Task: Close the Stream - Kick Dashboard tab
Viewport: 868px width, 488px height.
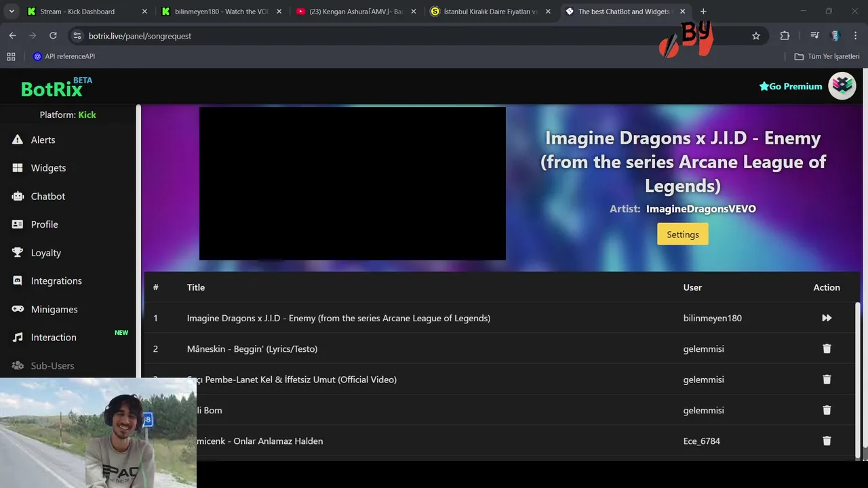Action: (144, 12)
